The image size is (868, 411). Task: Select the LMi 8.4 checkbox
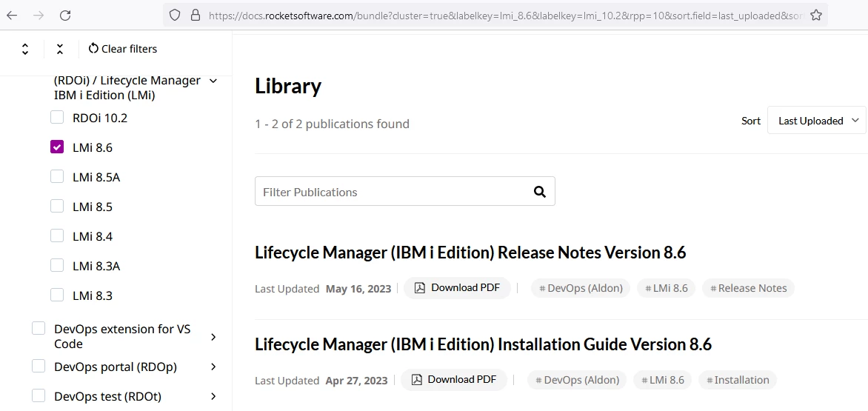click(57, 235)
